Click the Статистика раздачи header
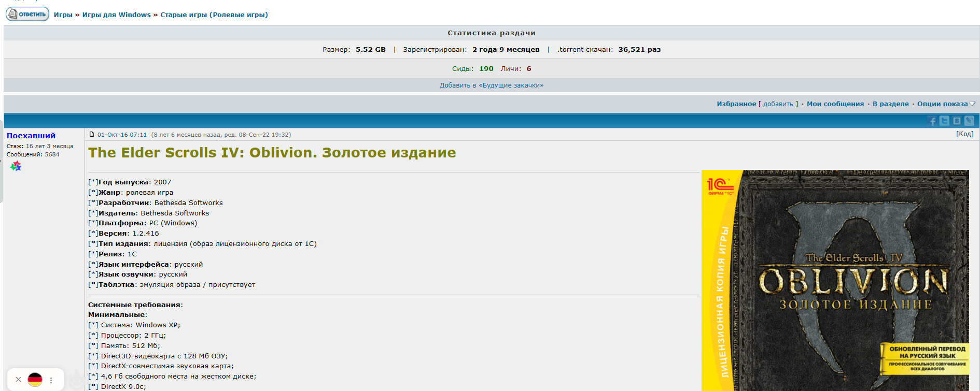The height and width of the screenshot is (391, 980). click(x=492, y=33)
